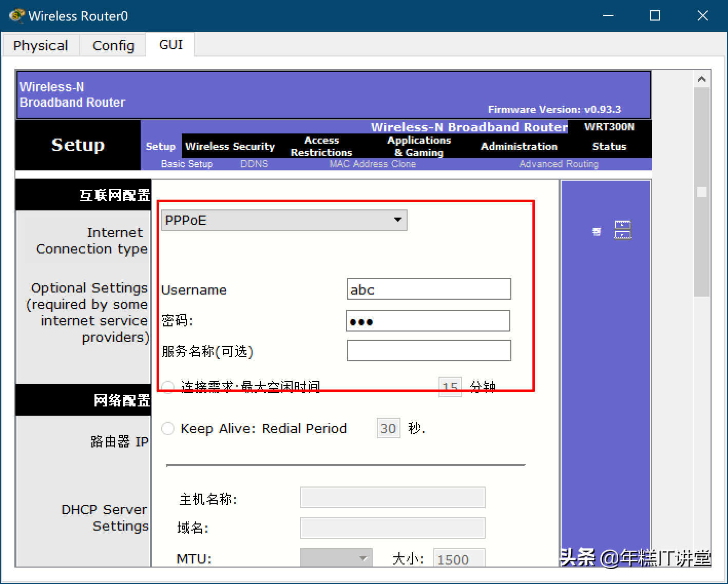This screenshot has height=584, width=728.
Task: Open the Setup menu tab
Action: (161, 146)
